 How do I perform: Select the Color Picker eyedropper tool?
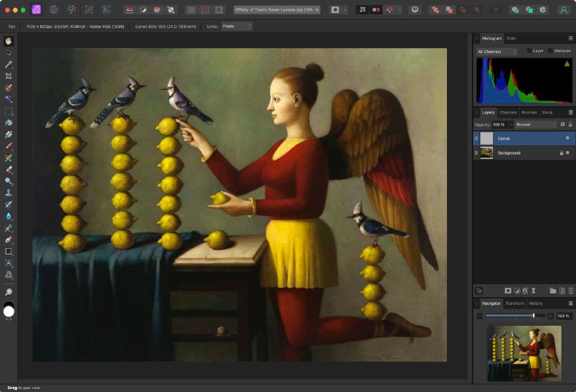[9, 64]
